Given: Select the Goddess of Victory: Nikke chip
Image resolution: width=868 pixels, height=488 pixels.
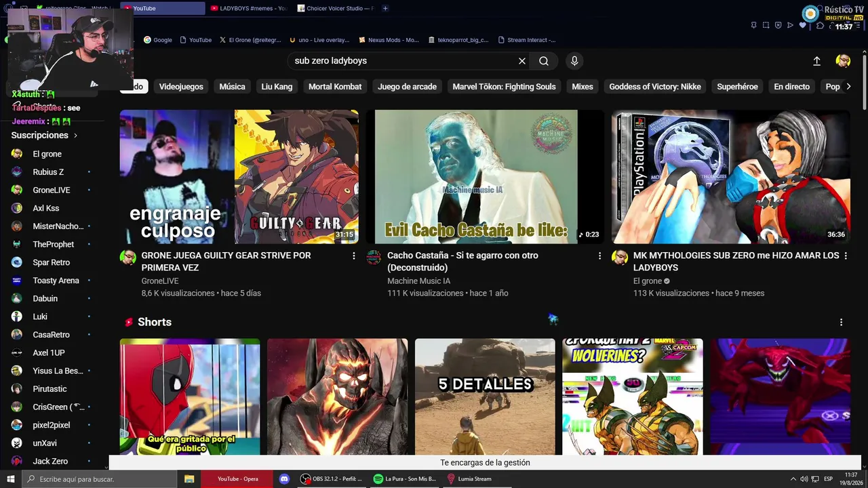Looking at the screenshot, I should click(655, 87).
